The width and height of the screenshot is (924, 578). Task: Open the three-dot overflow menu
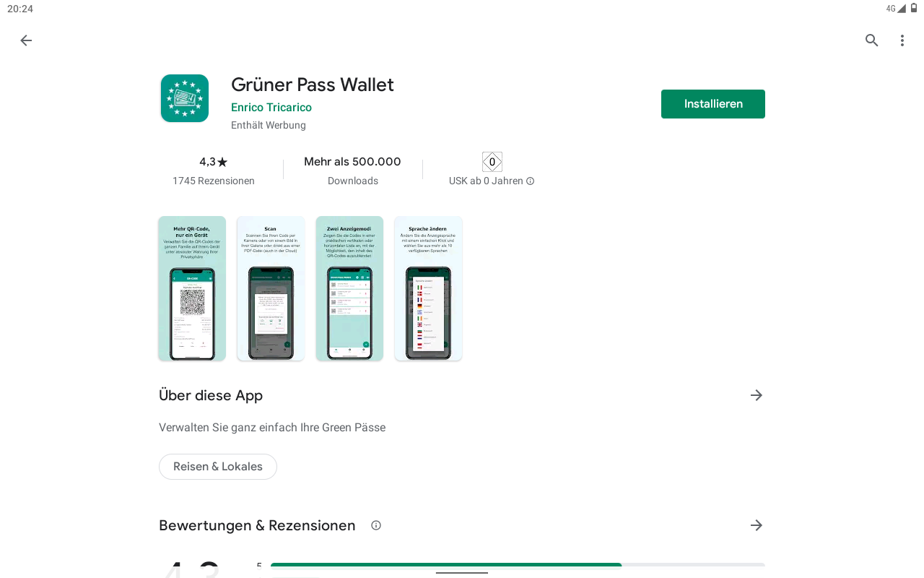pos(902,40)
